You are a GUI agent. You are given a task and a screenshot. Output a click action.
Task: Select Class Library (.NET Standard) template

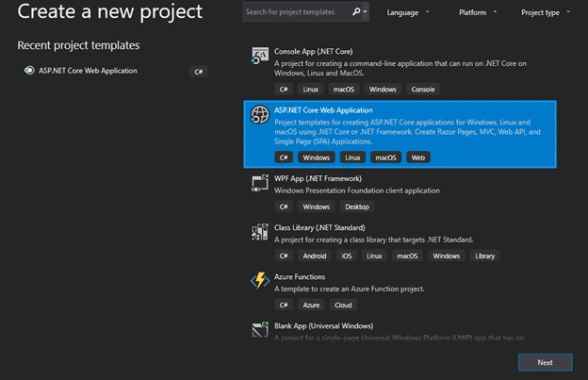(x=400, y=242)
